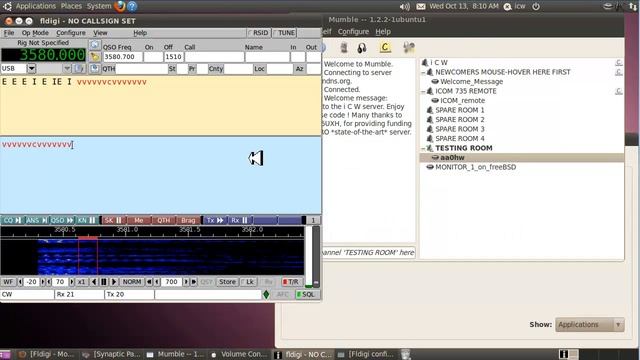Select the SPARE ROOM 2 channel in Mumble
This screenshot has height=360, width=640.
[x=460, y=120]
